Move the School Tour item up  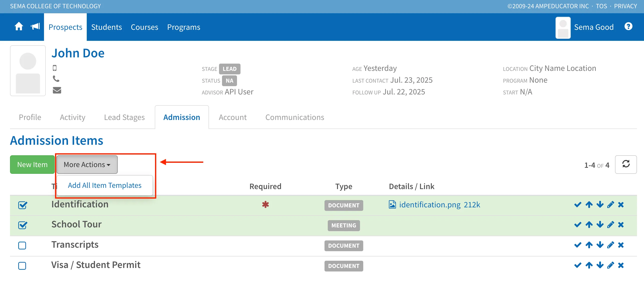coord(589,225)
